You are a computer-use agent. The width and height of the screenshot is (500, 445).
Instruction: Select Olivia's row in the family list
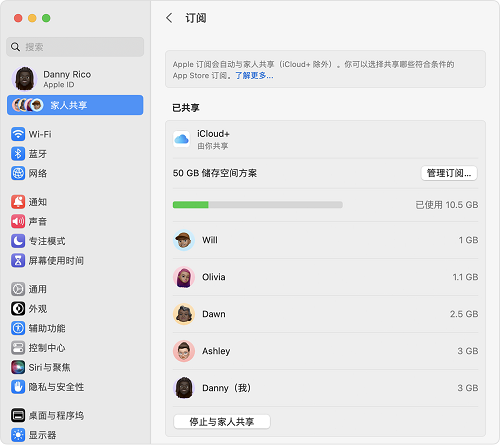click(x=325, y=277)
